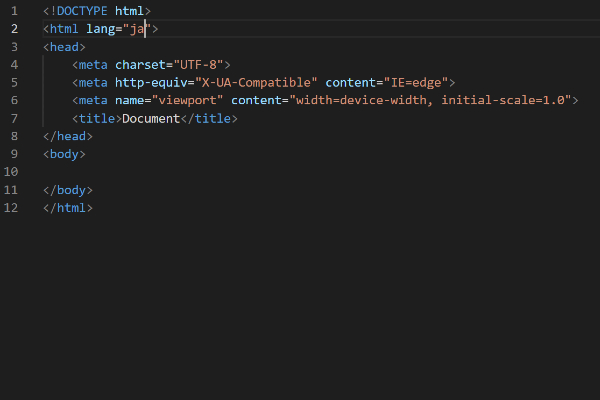
Task: Click the initial-scale=1.0 text
Action: (503, 100)
